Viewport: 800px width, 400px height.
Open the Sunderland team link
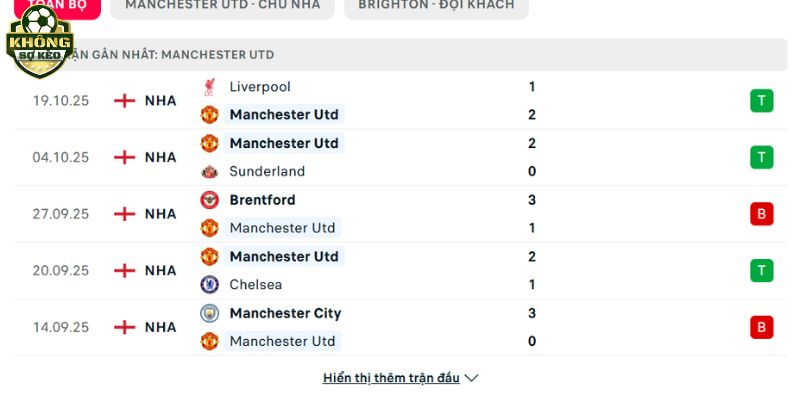(267, 171)
